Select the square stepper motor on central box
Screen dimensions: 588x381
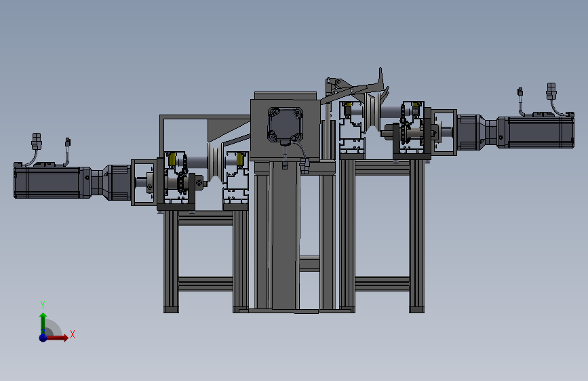click(286, 125)
